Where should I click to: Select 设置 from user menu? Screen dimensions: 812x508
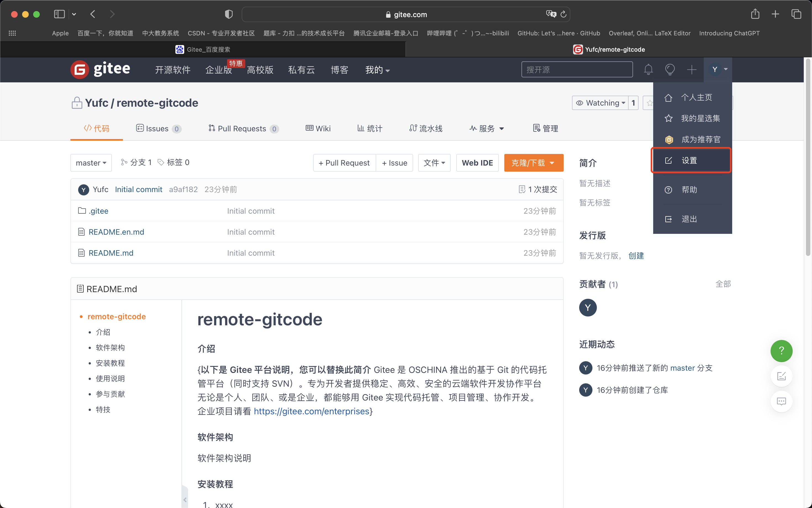coord(691,161)
